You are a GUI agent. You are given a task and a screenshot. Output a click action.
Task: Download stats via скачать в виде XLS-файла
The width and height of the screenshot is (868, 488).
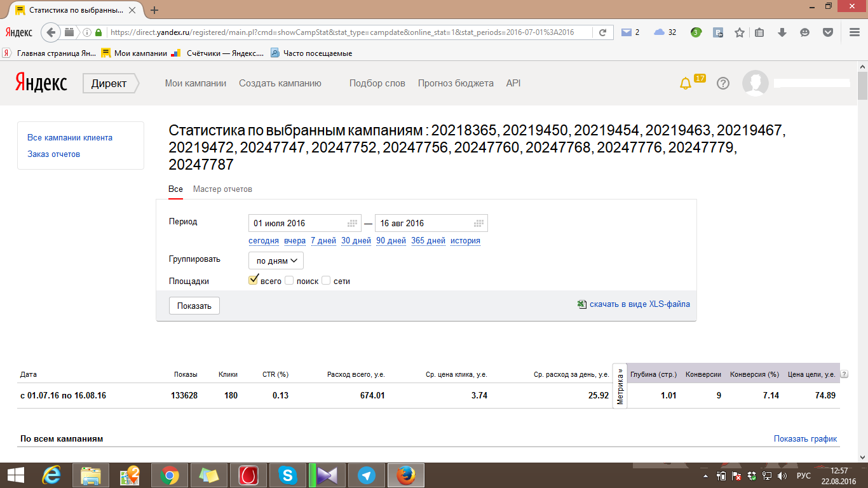tap(640, 304)
